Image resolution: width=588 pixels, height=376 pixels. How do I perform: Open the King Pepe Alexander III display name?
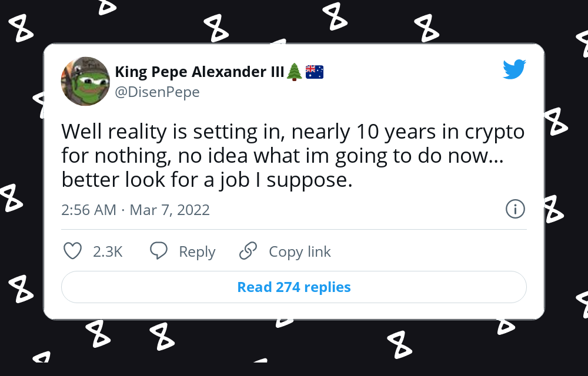coord(199,72)
